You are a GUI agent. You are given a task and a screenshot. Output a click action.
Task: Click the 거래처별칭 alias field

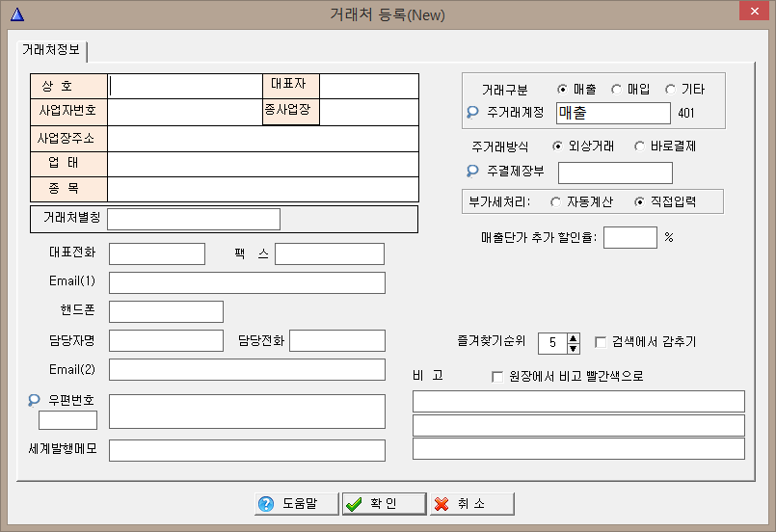click(x=194, y=219)
